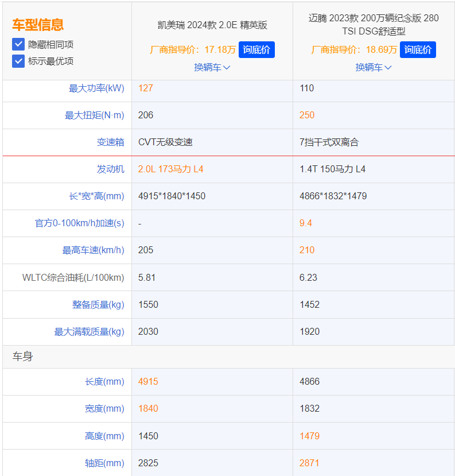The width and height of the screenshot is (455, 476).
Task: Click 询底价 for the 凯美瑞 2024款
Action: coord(256,50)
